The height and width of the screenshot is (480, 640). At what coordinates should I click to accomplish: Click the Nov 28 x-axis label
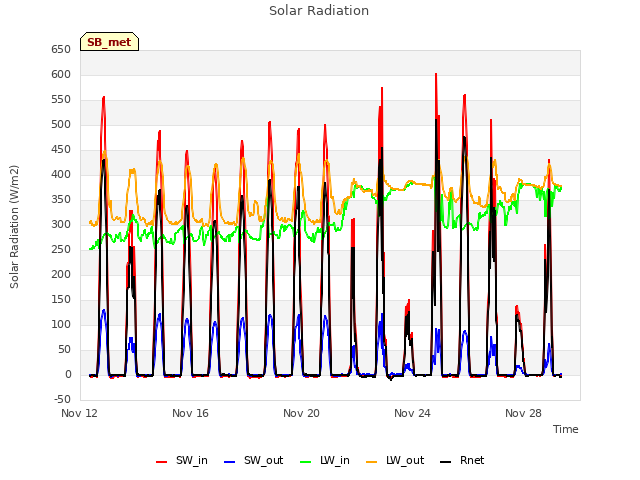tap(523, 413)
